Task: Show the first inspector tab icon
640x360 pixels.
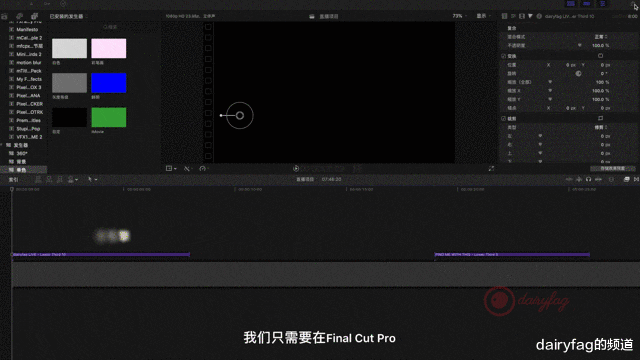Action: point(504,16)
